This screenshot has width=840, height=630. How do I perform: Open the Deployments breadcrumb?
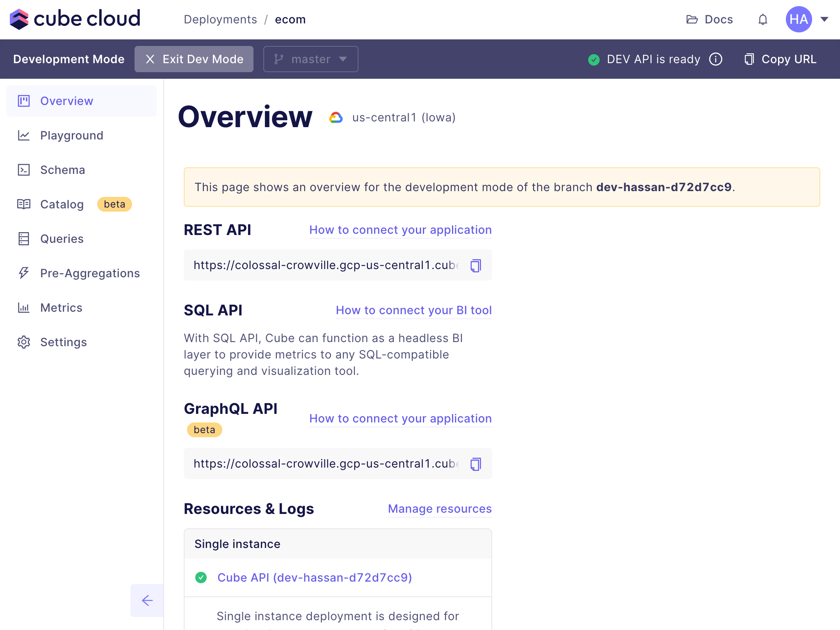(x=220, y=19)
